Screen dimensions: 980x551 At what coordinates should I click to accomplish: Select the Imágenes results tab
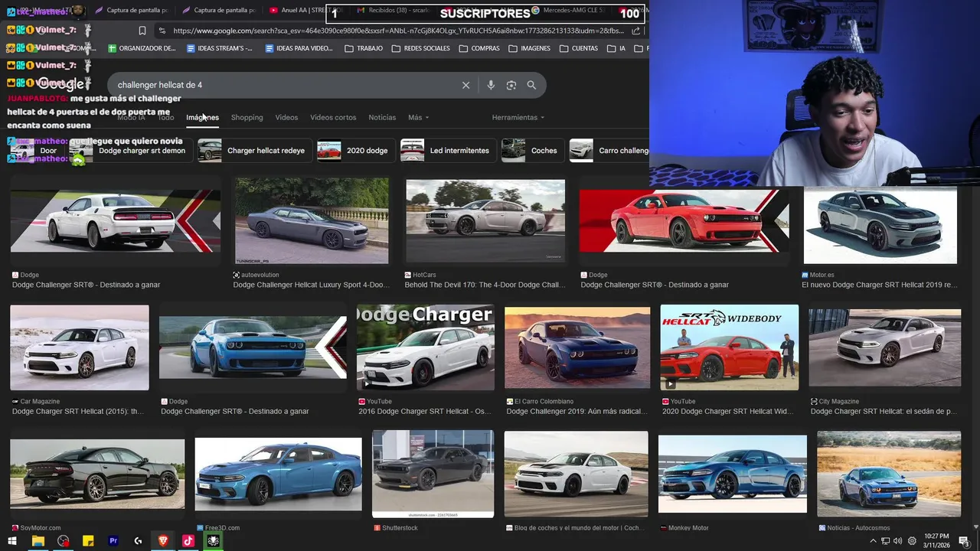coord(202,117)
